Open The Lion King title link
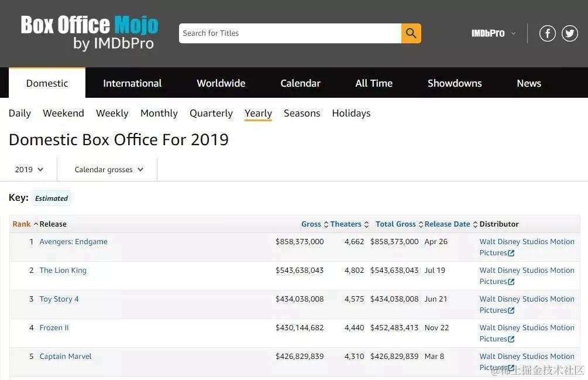This screenshot has width=588, height=380. 63,271
